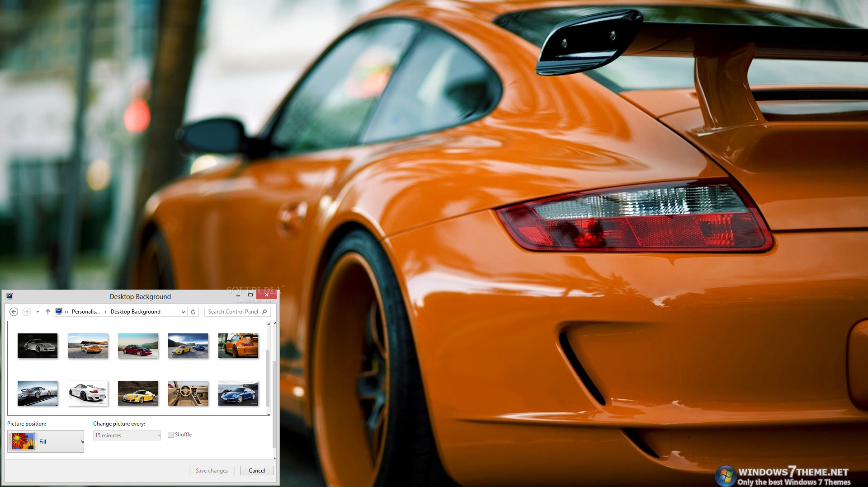Viewport: 868px width, 487px height.
Task: Select the silver Porsche side-view wallpaper
Action: [x=38, y=393]
